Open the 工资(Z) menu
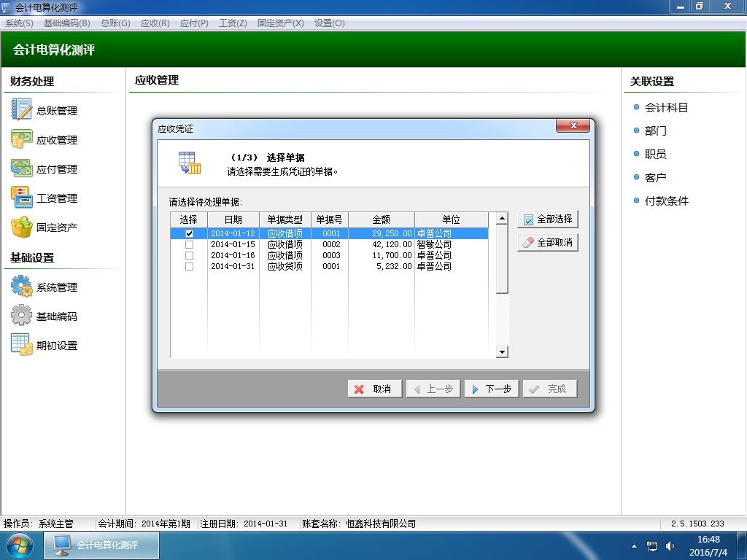This screenshot has height=560, width=747. [x=233, y=23]
